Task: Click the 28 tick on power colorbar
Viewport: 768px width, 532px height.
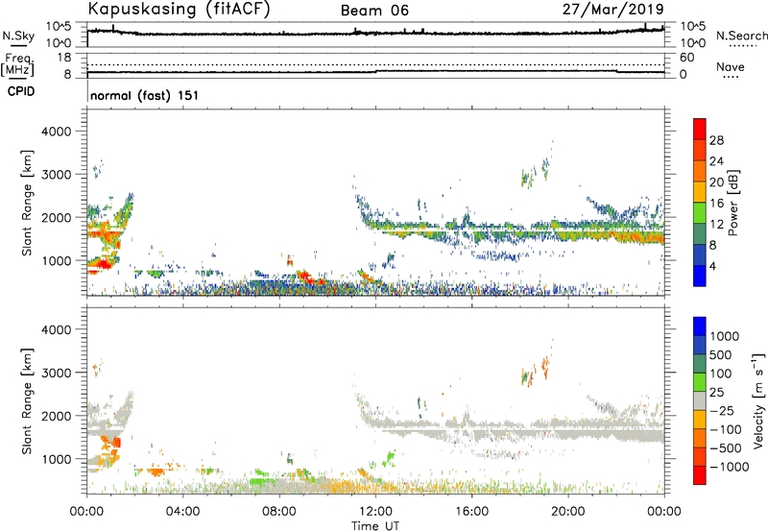Action: click(716, 140)
